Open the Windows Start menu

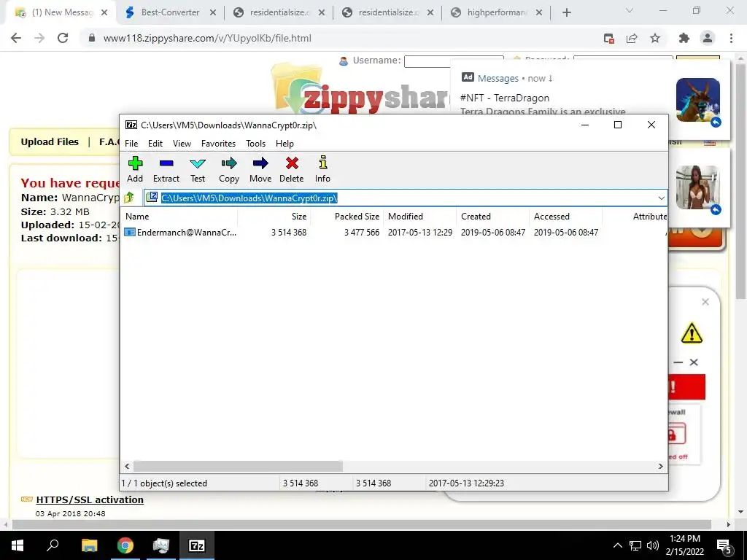18,545
